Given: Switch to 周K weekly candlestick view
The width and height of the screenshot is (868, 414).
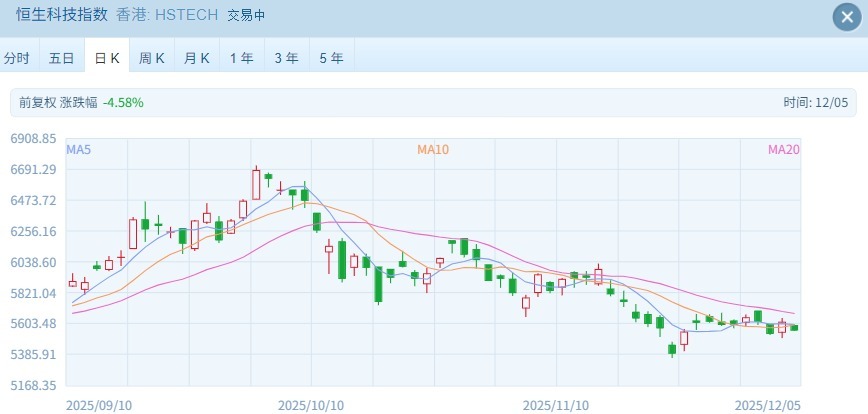Looking at the screenshot, I should click(x=152, y=58).
